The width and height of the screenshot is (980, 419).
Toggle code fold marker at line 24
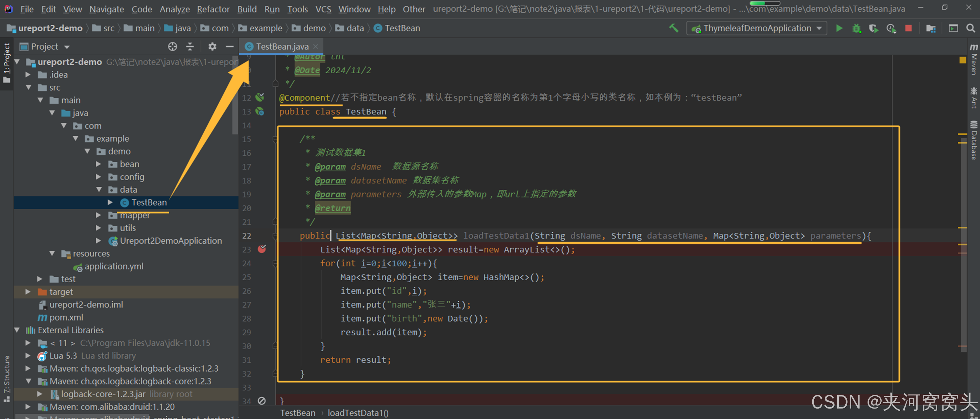click(x=275, y=263)
